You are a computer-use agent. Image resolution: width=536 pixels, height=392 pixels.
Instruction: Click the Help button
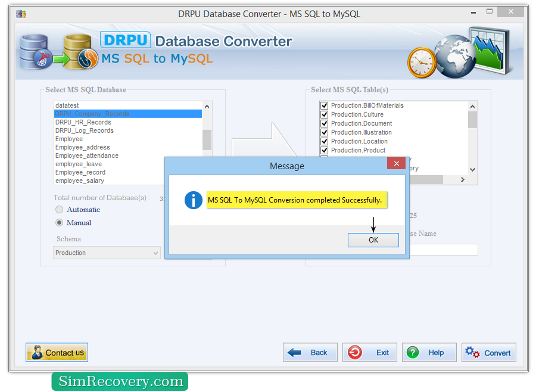(429, 352)
